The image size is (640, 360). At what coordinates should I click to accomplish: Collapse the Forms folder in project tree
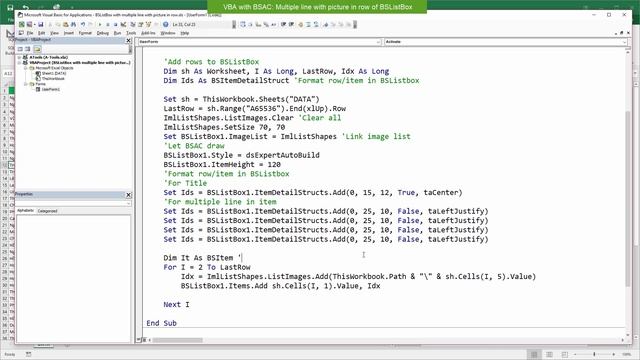click(x=25, y=84)
